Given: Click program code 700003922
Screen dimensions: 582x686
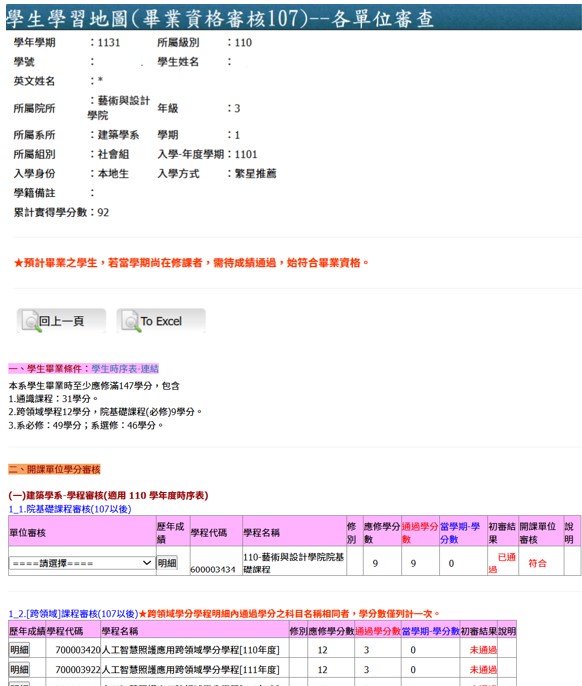Looking at the screenshot, I should pyautogui.click(x=77, y=670).
